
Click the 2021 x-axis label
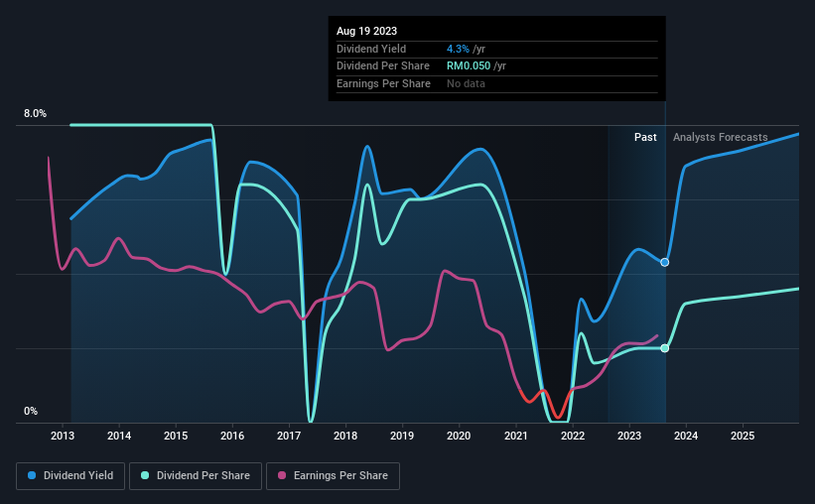516,436
